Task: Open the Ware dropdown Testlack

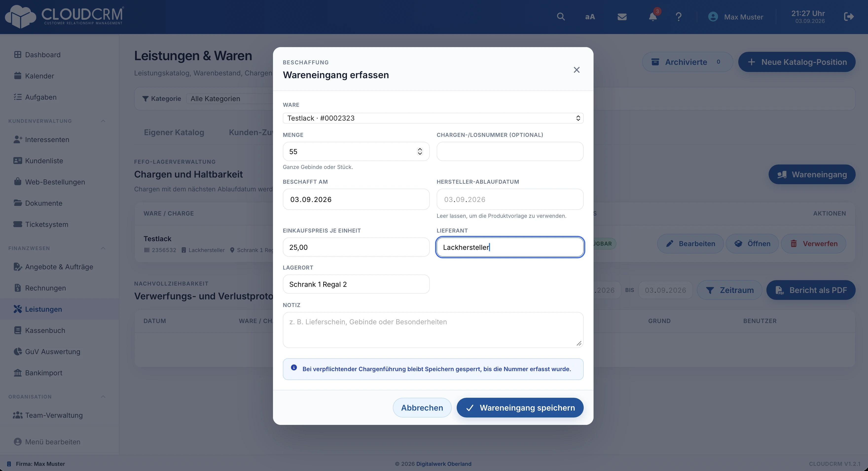Action: 433,118
